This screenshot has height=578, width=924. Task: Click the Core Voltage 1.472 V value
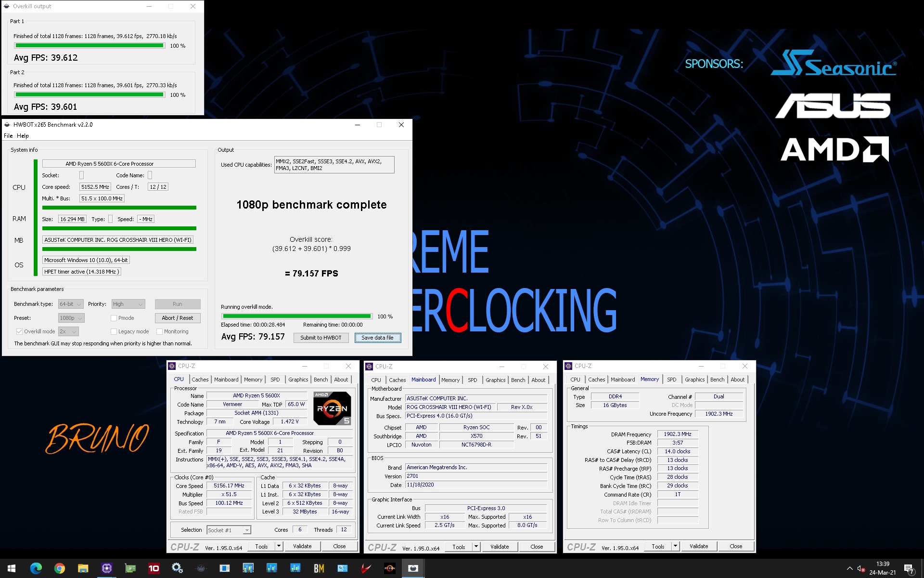click(290, 421)
